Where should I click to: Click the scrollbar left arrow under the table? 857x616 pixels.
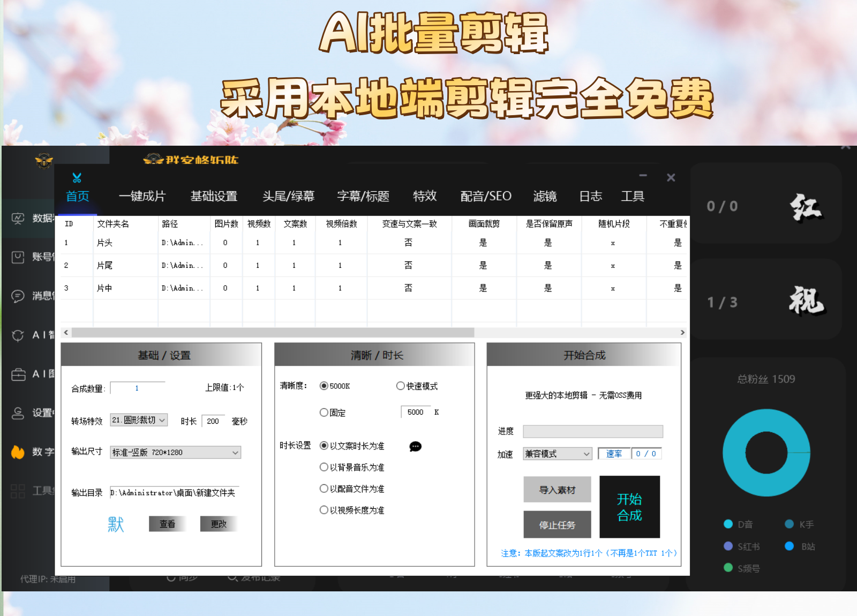point(66,333)
